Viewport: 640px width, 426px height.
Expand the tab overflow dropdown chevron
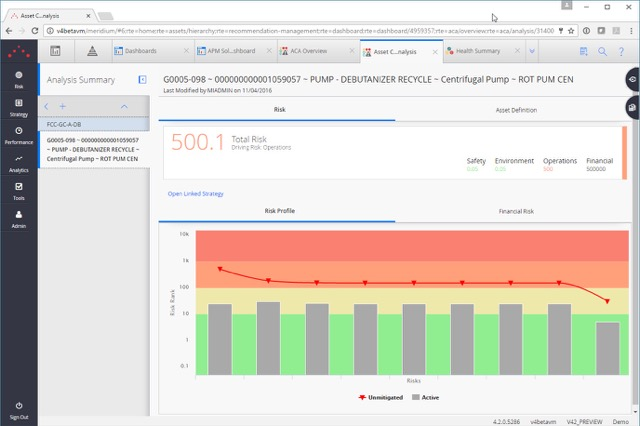point(531,51)
